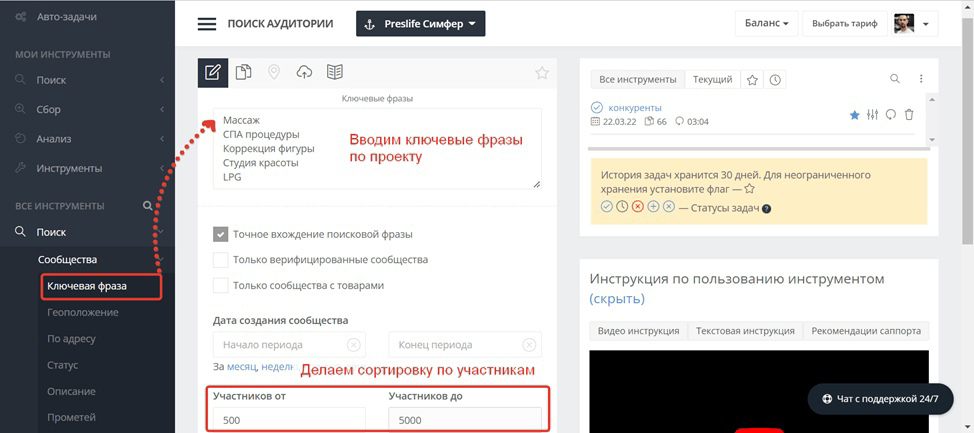The width and height of the screenshot is (974, 433).
Task: Switch to Все инструменты tab
Action: click(x=637, y=80)
